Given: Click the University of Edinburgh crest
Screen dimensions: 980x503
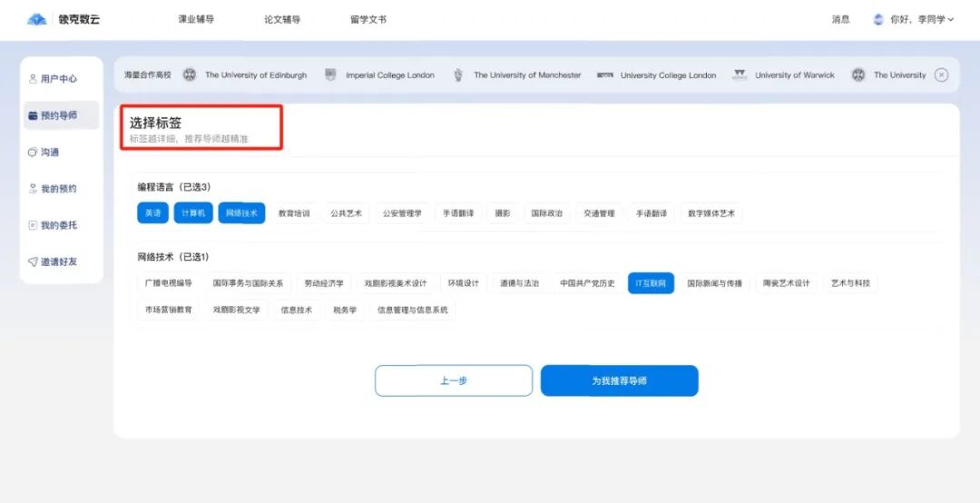Looking at the screenshot, I should pos(190,75).
